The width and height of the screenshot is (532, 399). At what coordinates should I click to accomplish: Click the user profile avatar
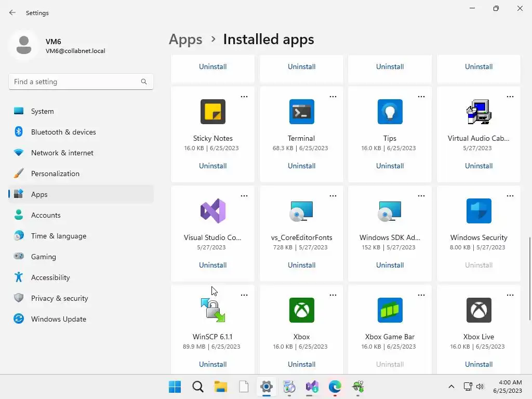click(24, 45)
